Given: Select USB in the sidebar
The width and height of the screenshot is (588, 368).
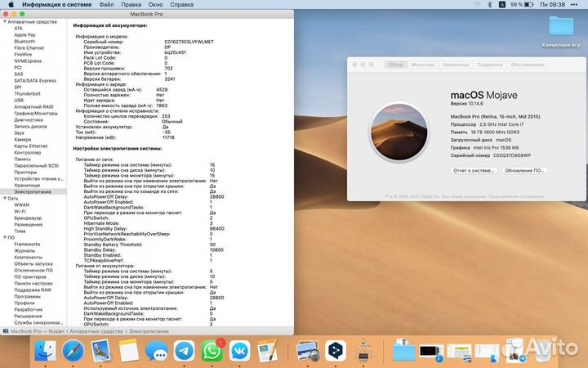Looking at the screenshot, I should click(x=19, y=101).
